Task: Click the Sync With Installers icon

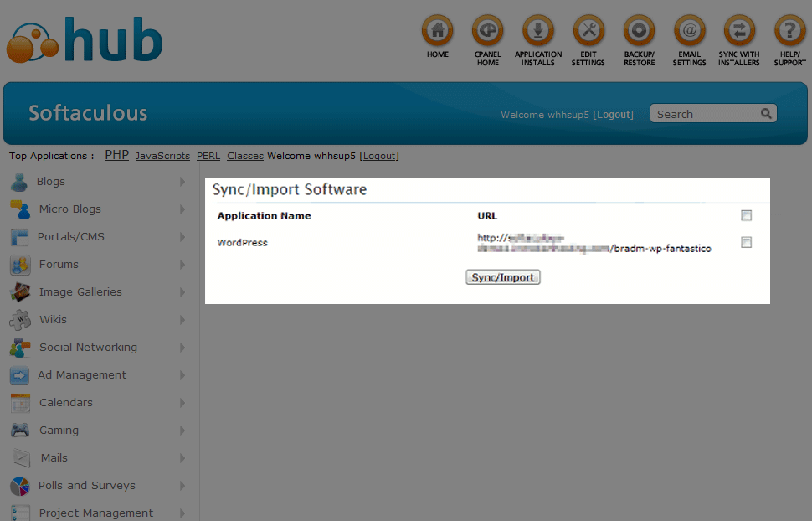Action: click(739, 31)
